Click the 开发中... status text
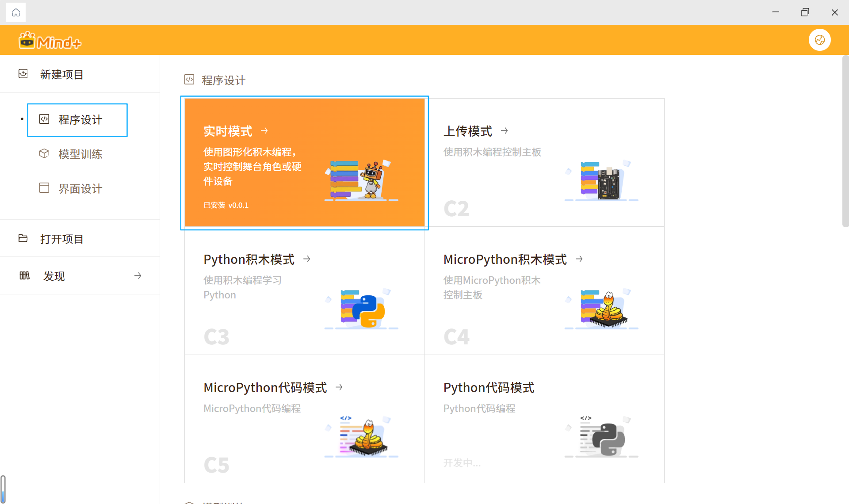Image resolution: width=849 pixels, height=504 pixels. pos(462,463)
